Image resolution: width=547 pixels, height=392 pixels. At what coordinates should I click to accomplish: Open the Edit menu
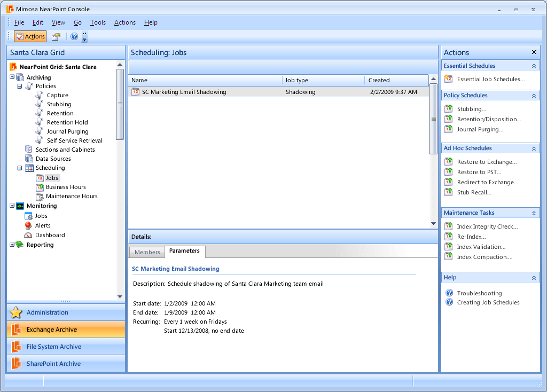click(38, 22)
